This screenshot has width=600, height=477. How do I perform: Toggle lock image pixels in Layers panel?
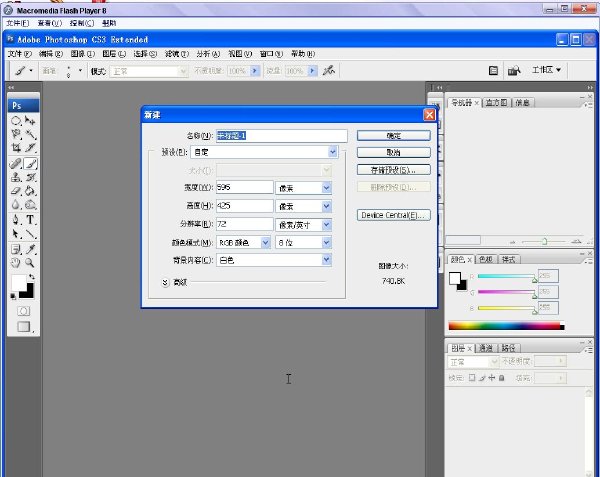482,378
